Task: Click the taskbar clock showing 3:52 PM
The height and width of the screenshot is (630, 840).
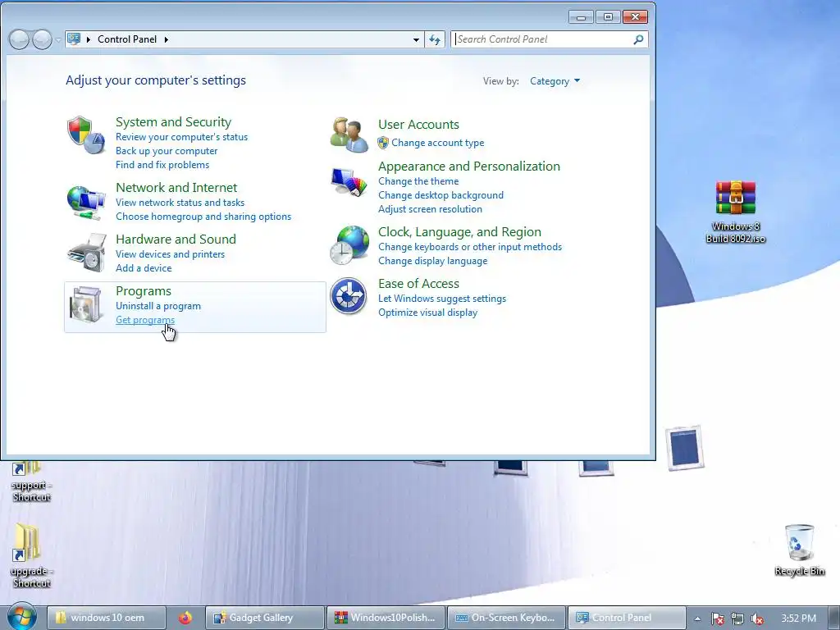Action: (798, 619)
